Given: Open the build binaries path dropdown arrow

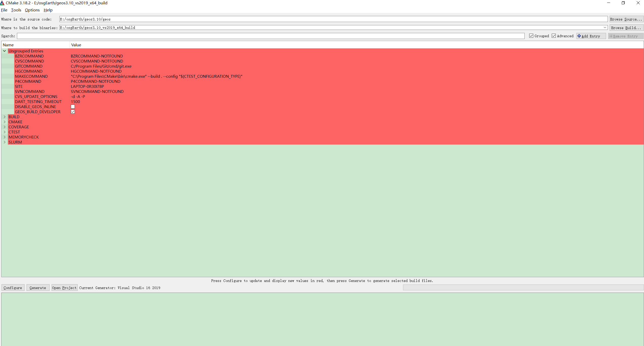Looking at the screenshot, I should tap(605, 27).
